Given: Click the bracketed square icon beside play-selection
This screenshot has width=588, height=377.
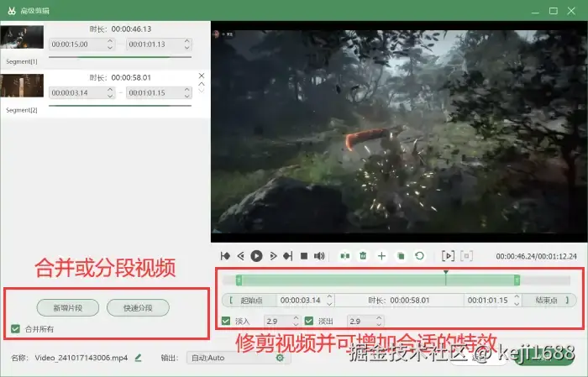Looking at the screenshot, I should (x=466, y=256).
